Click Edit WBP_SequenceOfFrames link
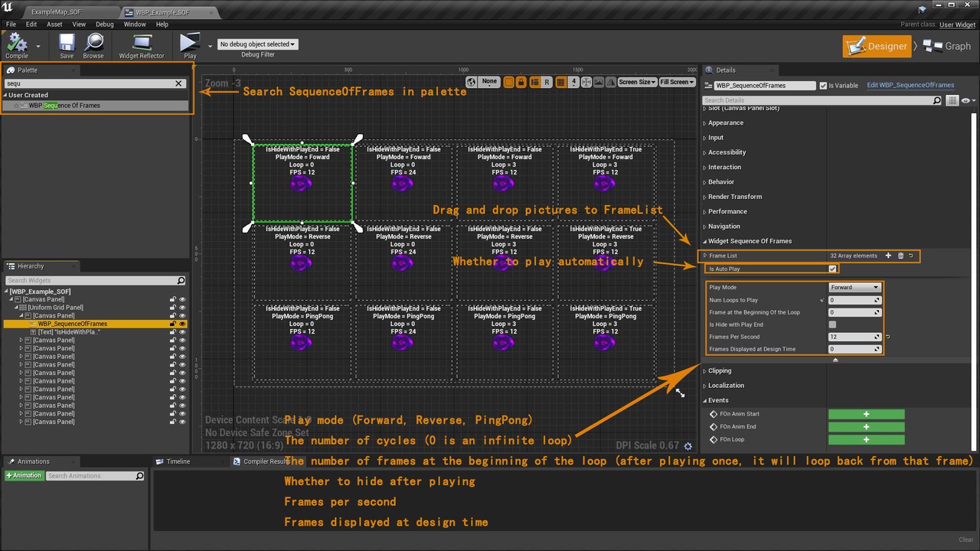 pyautogui.click(x=910, y=86)
